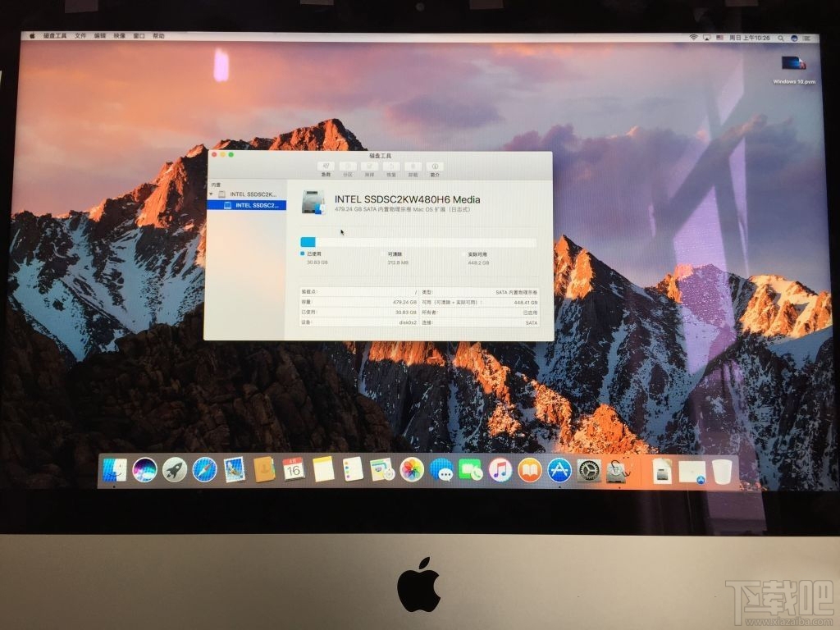Click the Unmount (卸载) toolbar button
Image resolution: width=840 pixels, height=630 pixels.
[413, 167]
